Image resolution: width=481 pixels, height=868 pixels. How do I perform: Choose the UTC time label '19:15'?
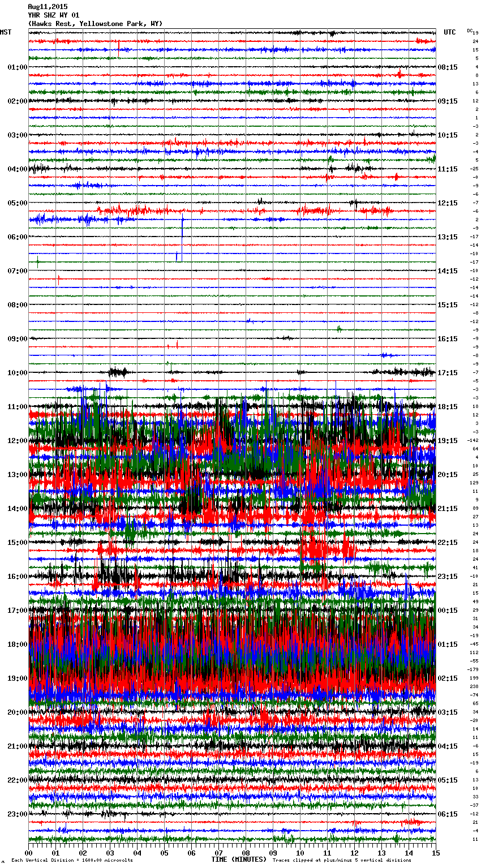tap(448, 441)
